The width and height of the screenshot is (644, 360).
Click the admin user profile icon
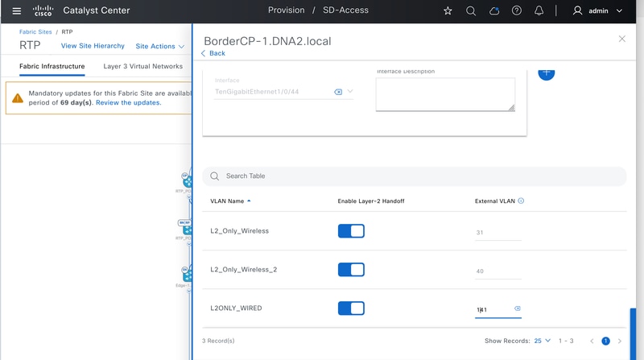[x=577, y=10]
